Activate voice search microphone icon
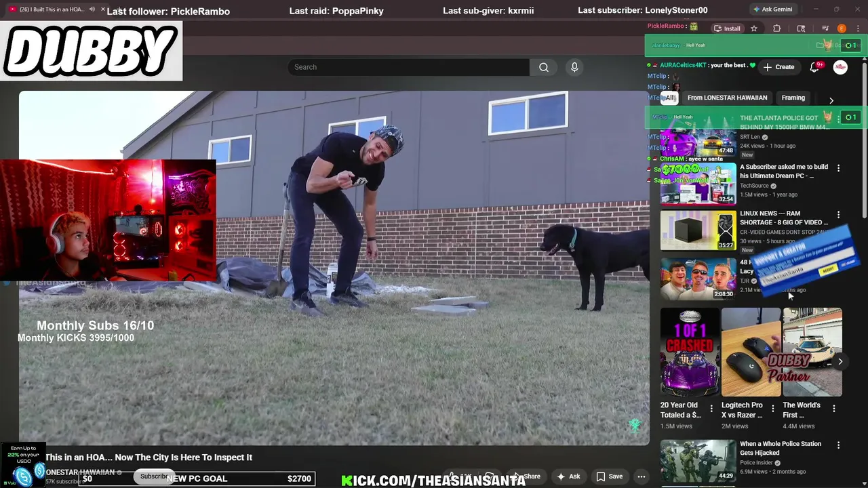Image resolution: width=868 pixels, height=488 pixels. (574, 67)
